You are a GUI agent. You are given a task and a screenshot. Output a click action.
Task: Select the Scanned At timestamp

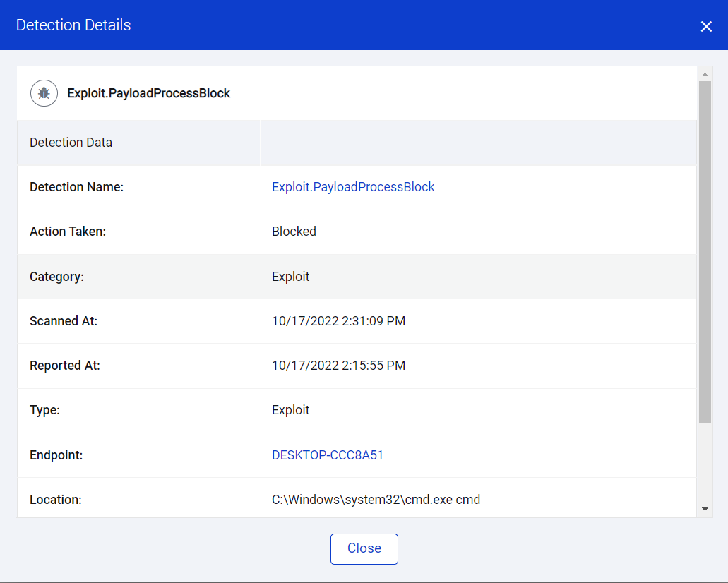(338, 320)
